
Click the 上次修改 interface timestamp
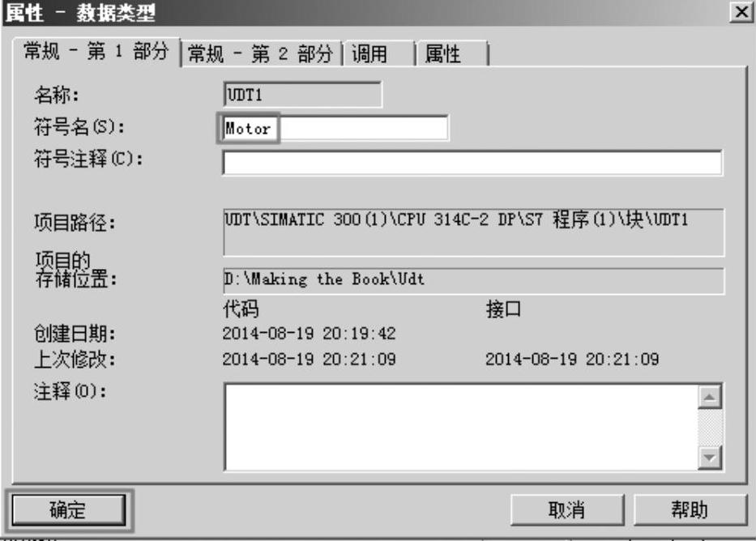572,359
